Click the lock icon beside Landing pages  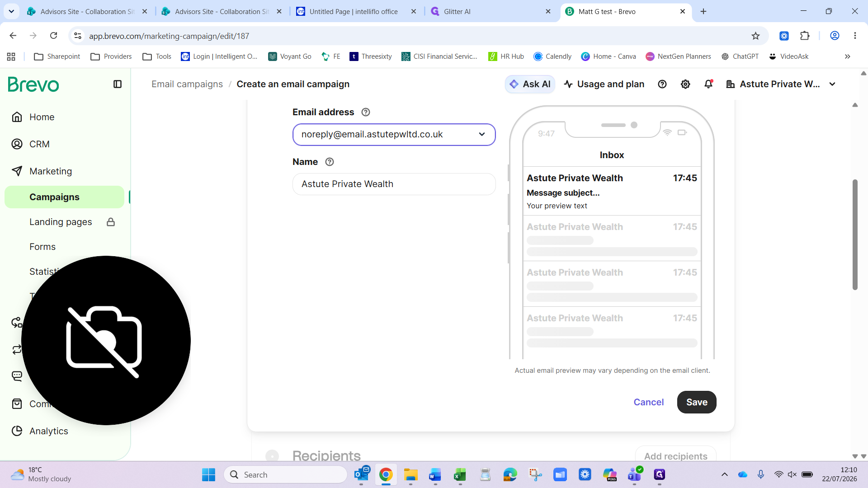pyautogui.click(x=111, y=222)
